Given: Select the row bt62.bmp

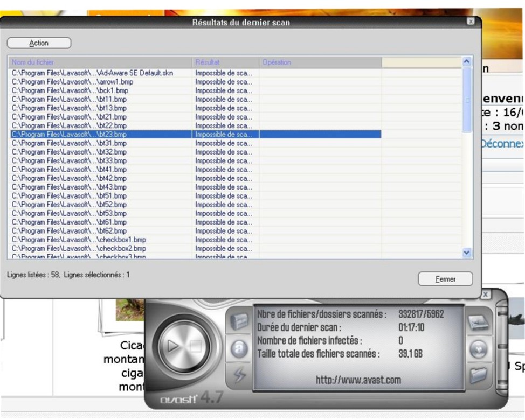Looking at the screenshot, I should click(196, 231).
